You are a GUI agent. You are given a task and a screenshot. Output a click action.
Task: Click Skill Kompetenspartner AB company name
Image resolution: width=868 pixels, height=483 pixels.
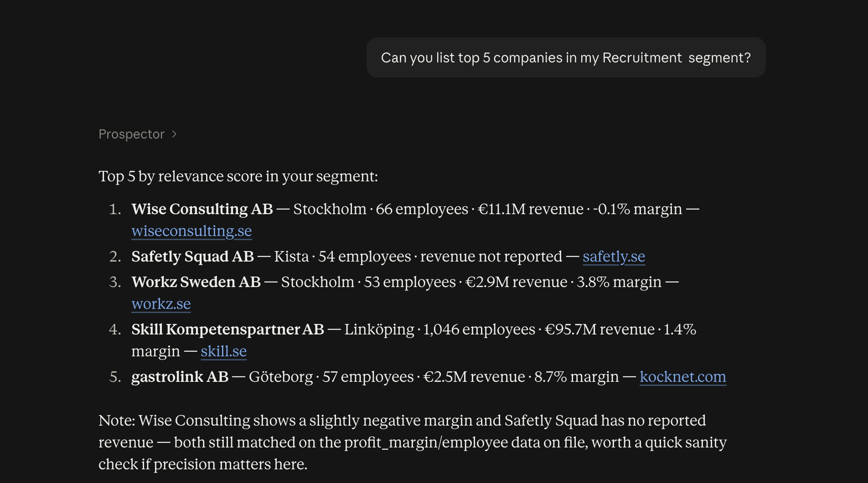pyautogui.click(x=227, y=329)
